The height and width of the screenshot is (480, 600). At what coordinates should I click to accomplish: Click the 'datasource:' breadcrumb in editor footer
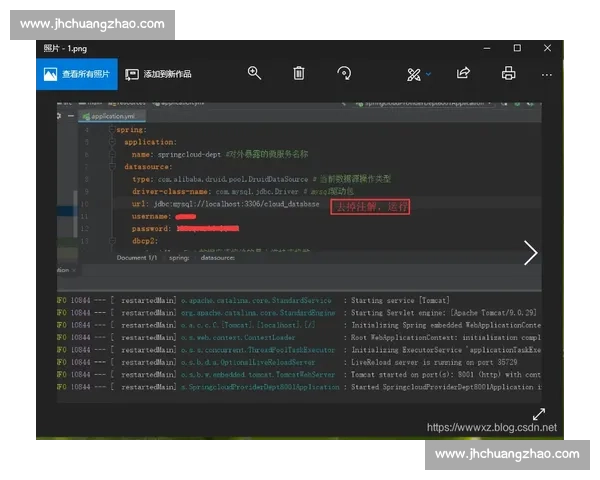[218, 258]
